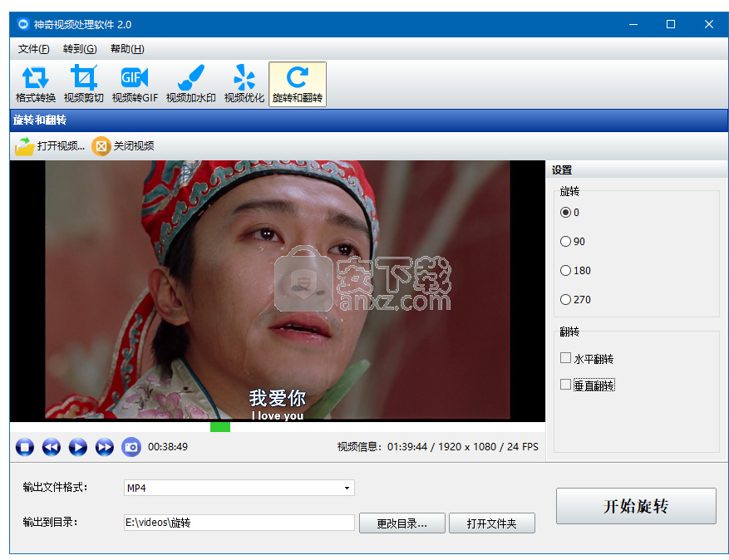The image size is (729, 560).
Task: Open the 文件(F) menu
Action: tap(33, 49)
